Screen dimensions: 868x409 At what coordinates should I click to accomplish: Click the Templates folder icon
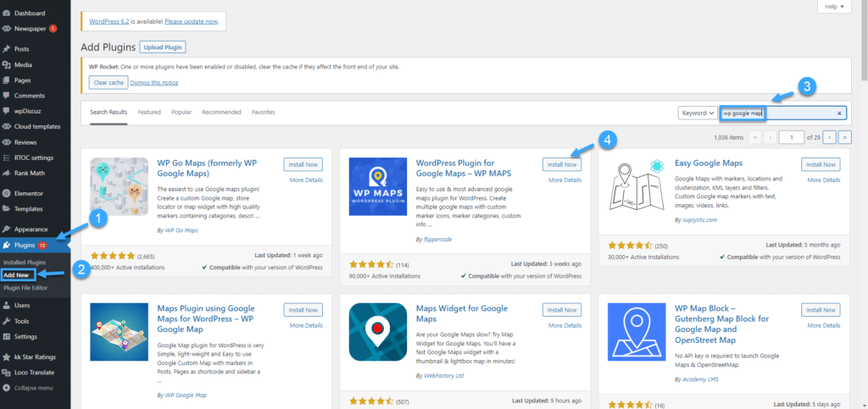7,208
